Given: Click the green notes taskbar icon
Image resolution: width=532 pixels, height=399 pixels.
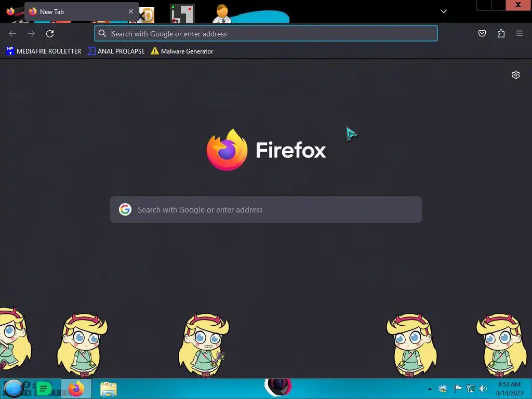Looking at the screenshot, I should 44,389.
